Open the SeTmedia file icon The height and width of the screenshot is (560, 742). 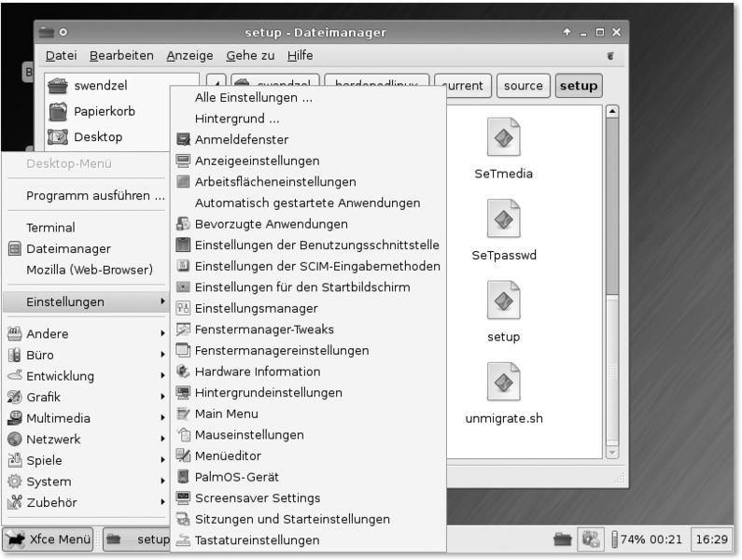click(x=503, y=138)
